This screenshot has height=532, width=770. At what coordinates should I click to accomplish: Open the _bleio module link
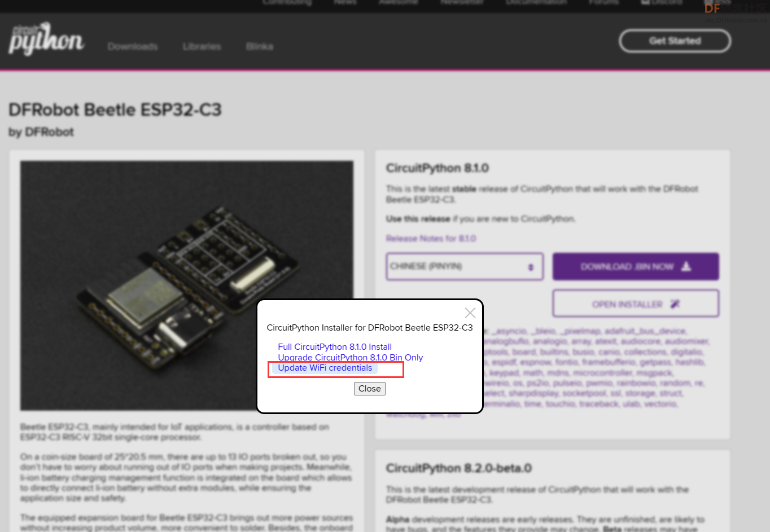pos(544,331)
